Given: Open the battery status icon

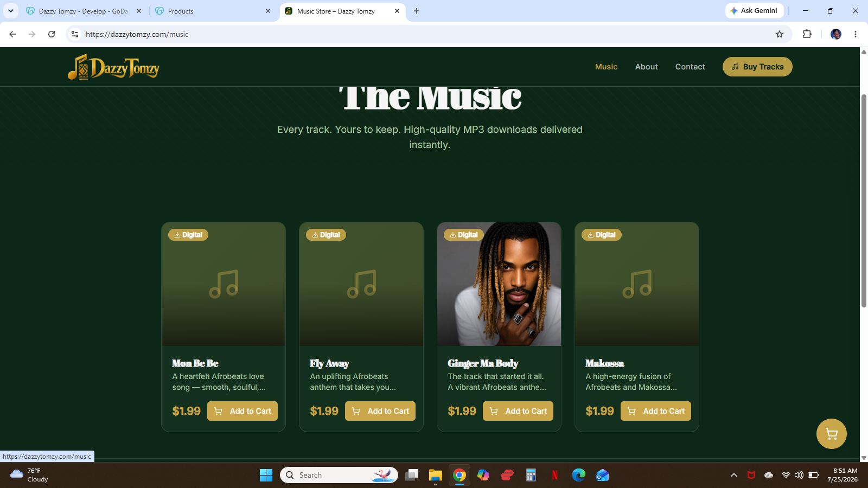Looking at the screenshot, I should point(813,475).
